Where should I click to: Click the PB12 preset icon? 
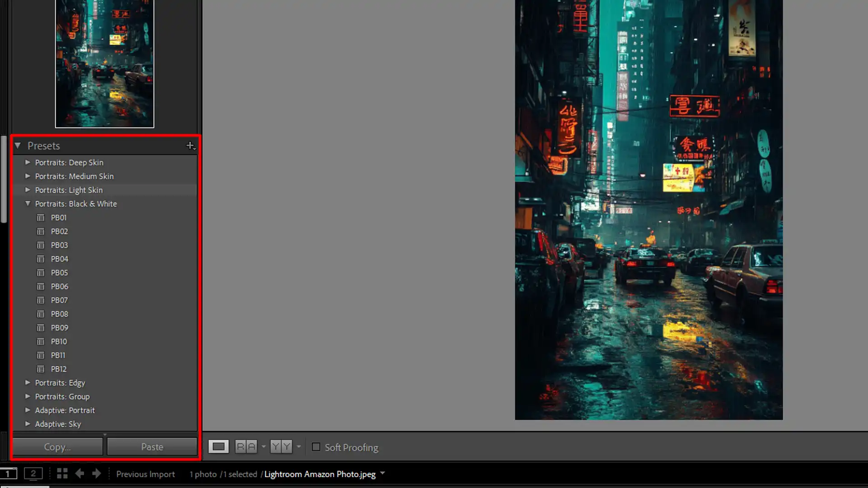coord(41,369)
